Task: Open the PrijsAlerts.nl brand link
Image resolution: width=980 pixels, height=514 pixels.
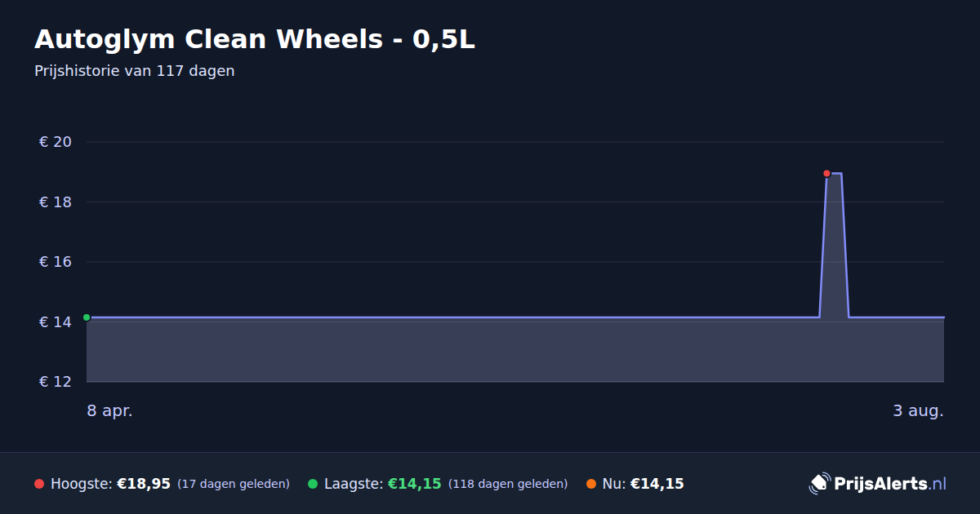Action: (x=878, y=483)
